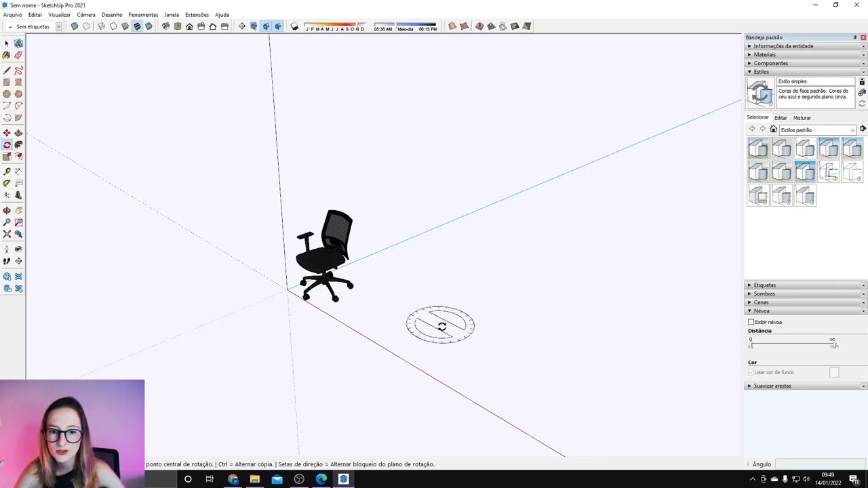
Task: Close the Cenas panel
Action: (x=863, y=302)
